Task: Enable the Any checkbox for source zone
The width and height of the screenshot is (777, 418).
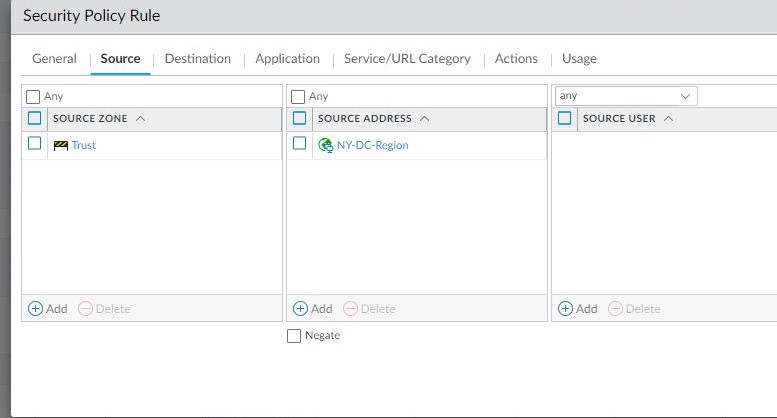Action: click(x=33, y=97)
